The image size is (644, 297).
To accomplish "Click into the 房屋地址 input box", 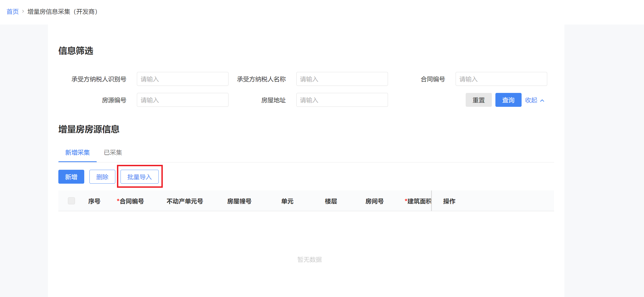I will pyautogui.click(x=342, y=100).
